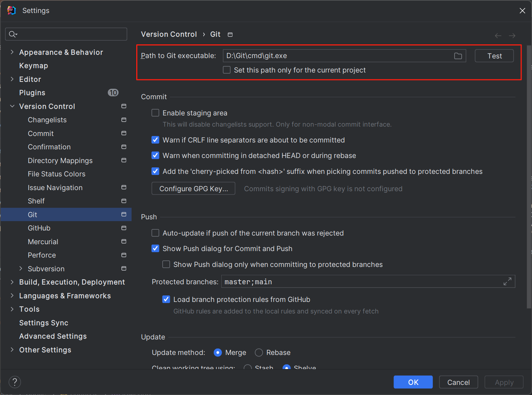Click the Test button for Git executable
The height and width of the screenshot is (395, 532).
point(494,56)
